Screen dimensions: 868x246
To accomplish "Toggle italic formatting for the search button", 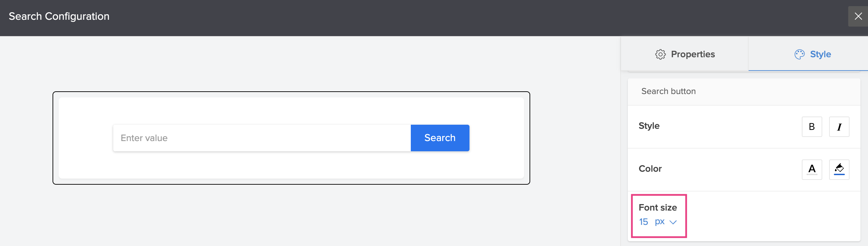I will pyautogui.click(x=839, y=127).
